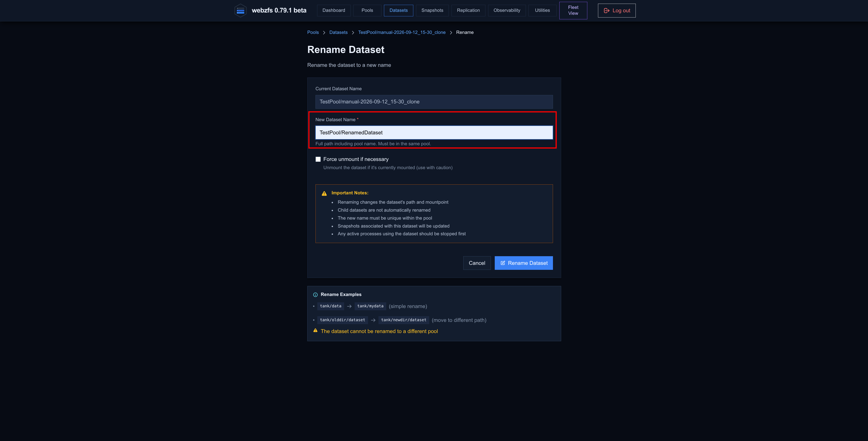Switch to the Replication nav tab
Image resolution: width=868 pixels, height=441 pixels.
(x=468, y=10)
